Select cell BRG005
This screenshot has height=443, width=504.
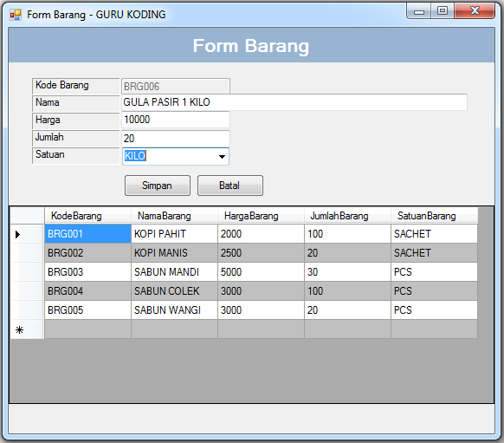[x=87, y=309]
